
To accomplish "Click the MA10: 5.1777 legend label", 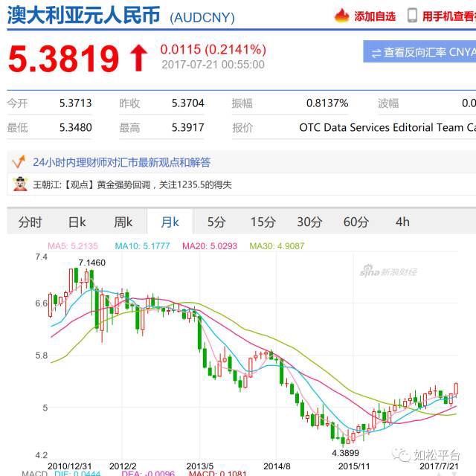I will (x=142, y=246).
